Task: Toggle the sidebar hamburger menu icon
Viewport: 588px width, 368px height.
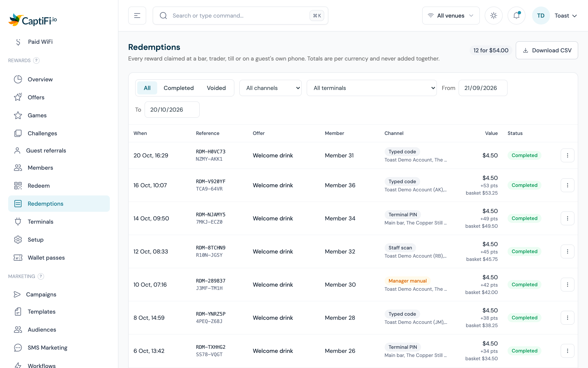Action: click(137, 16)
